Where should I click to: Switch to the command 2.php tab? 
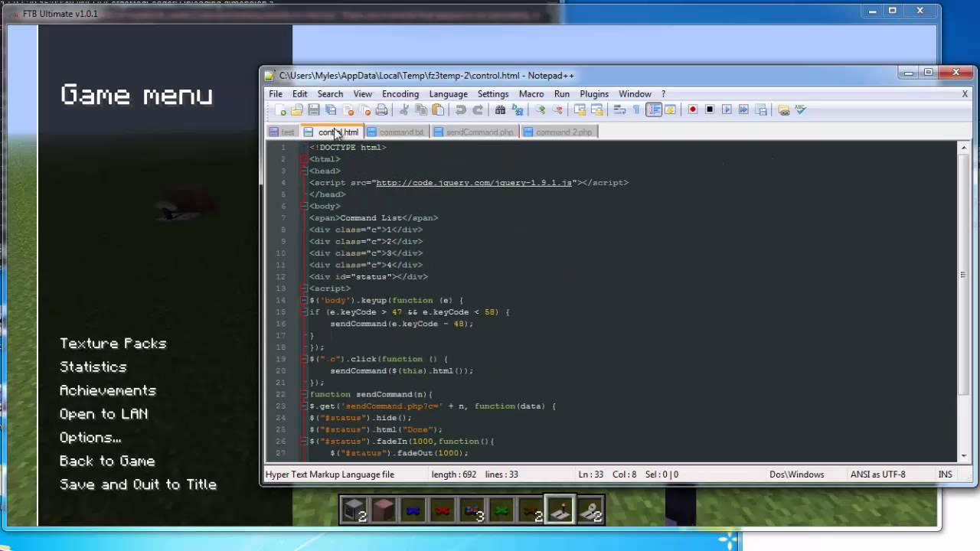pos(559,132)
